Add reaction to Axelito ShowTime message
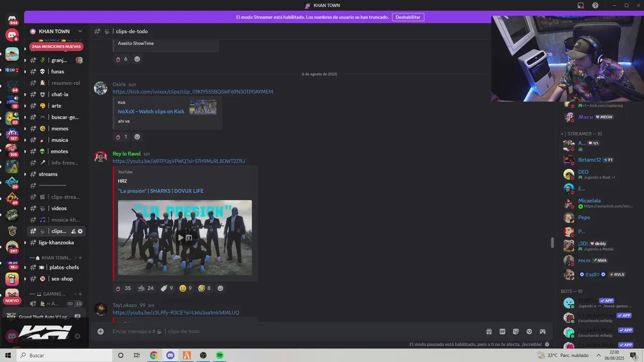 click(137, 59)
